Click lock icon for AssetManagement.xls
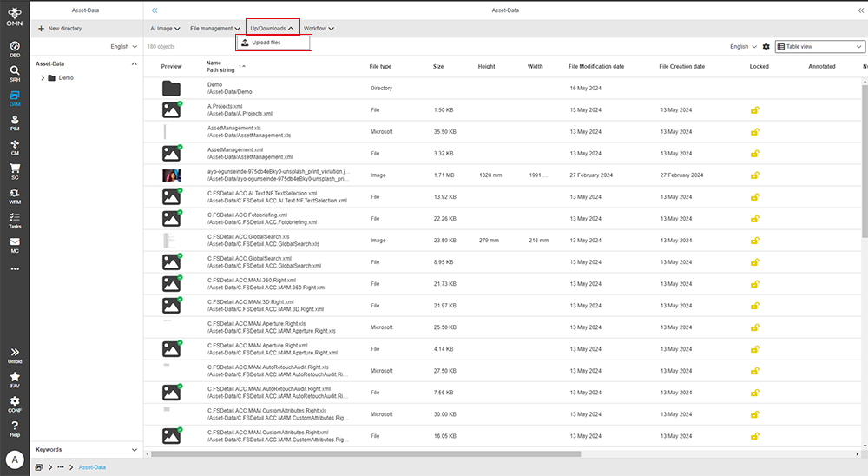 pyautogui.click(x=754, y=132)
